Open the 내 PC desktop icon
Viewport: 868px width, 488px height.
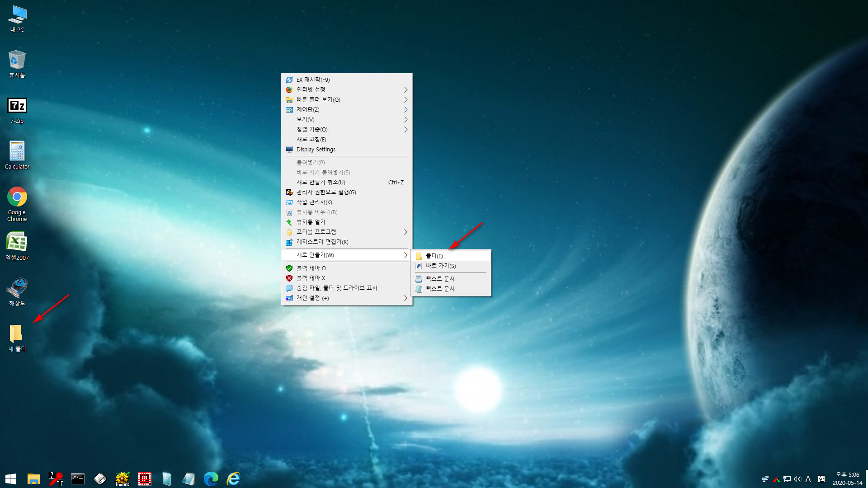[17, 19]
